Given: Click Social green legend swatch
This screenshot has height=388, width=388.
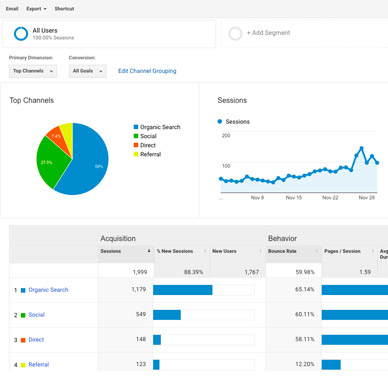Looking at the screenshot, I should coord(136,136).
